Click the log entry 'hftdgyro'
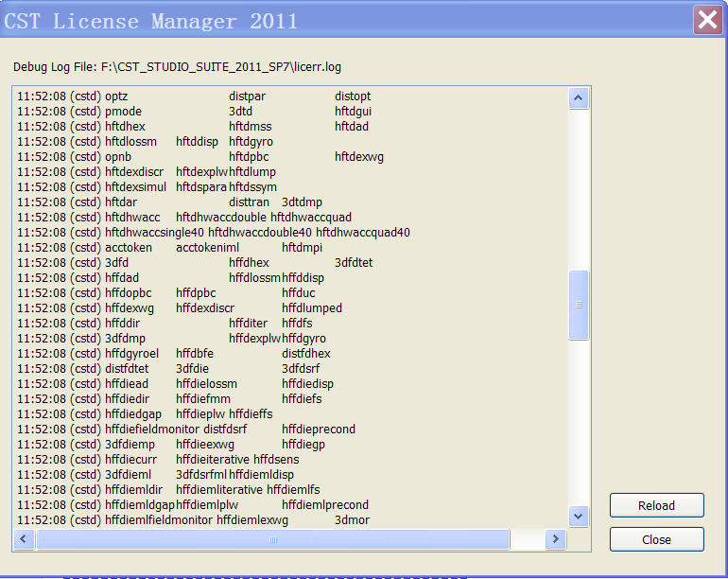 251,142
